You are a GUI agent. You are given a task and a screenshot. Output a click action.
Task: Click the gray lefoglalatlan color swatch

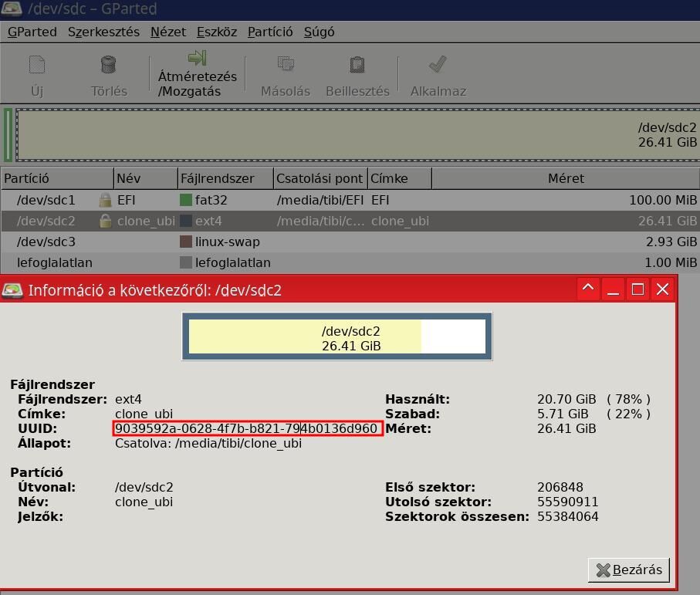(x=186, y=262)
